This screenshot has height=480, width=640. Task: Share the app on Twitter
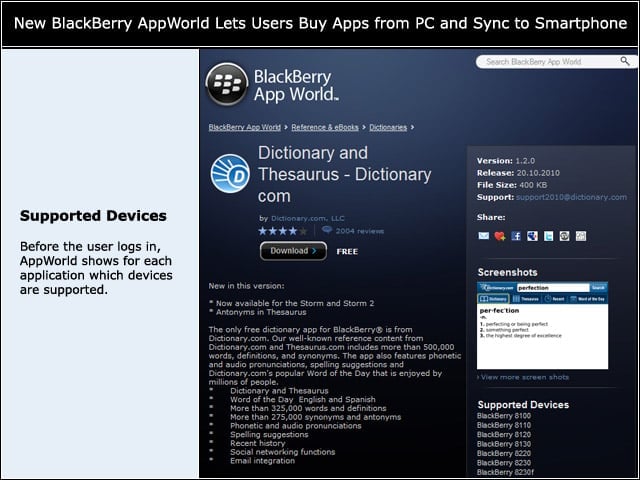[549, 236]
